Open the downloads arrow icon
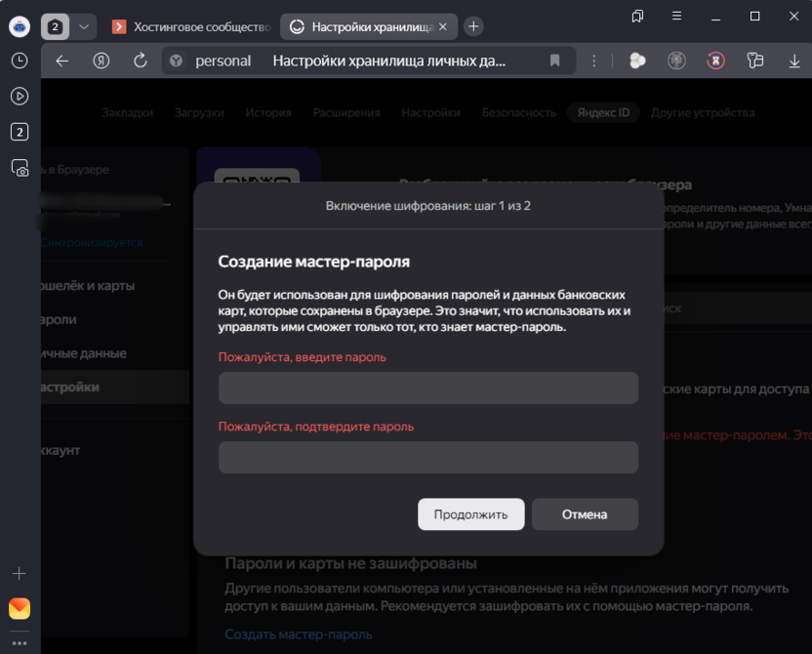The image size is (812, 654). point(793,61)
